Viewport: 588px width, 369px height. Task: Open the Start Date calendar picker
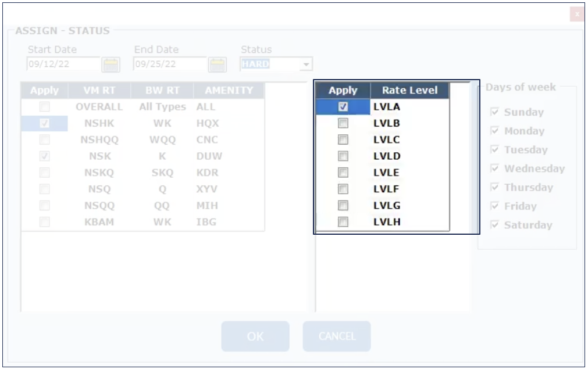(111, 65)
